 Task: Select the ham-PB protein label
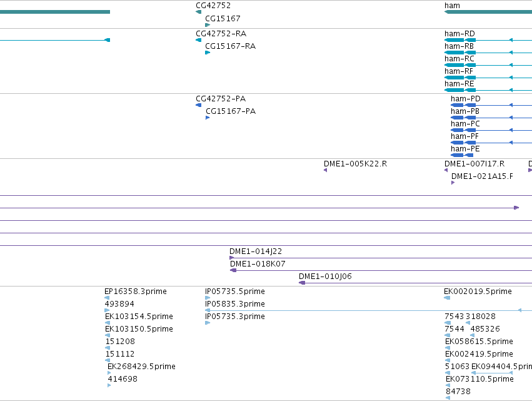[465, 111]
